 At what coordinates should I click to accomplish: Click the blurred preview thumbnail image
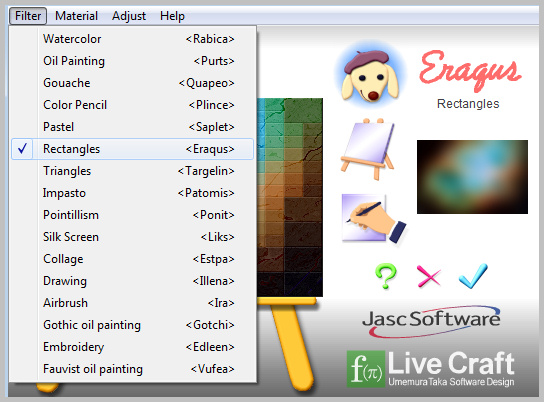point(472,177)
